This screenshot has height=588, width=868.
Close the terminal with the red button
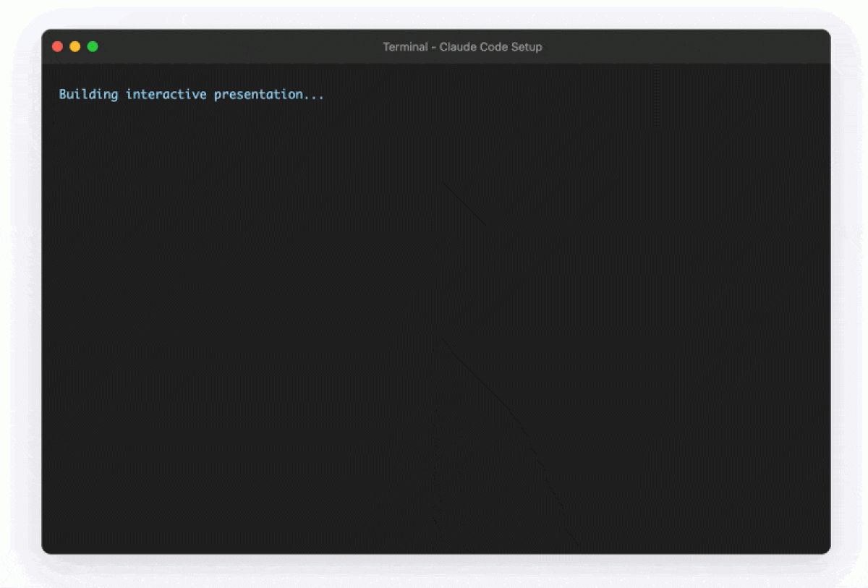58,47
